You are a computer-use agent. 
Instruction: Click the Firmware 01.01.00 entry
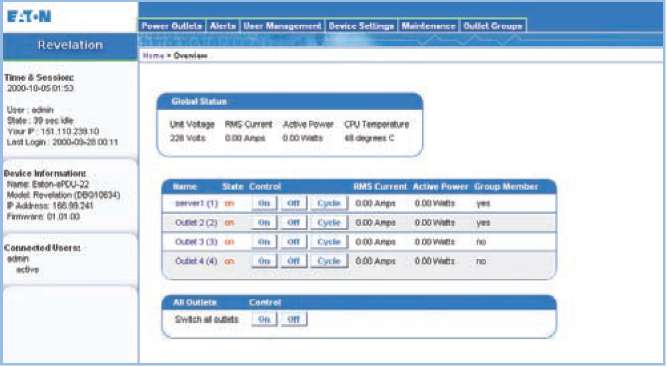pyautogui.click(x=43, y=217)
